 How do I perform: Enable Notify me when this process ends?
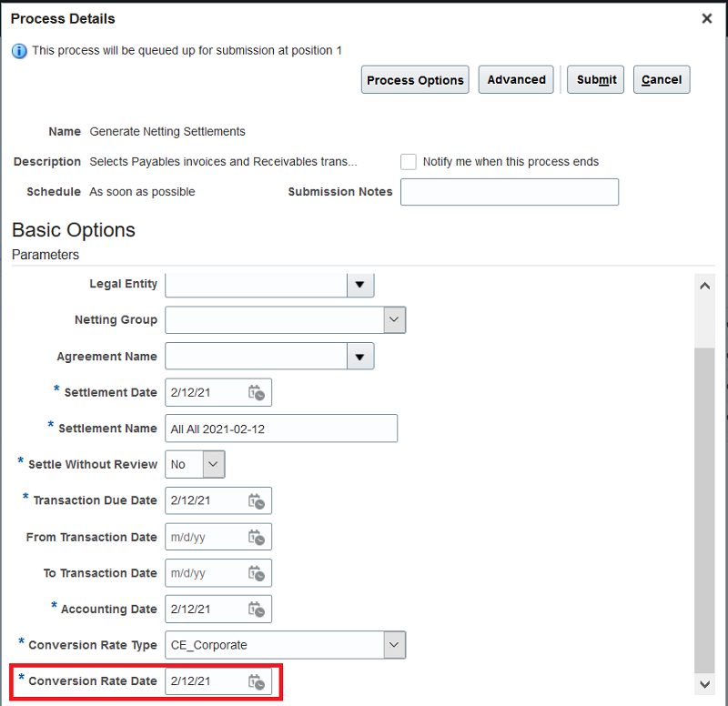409,161
